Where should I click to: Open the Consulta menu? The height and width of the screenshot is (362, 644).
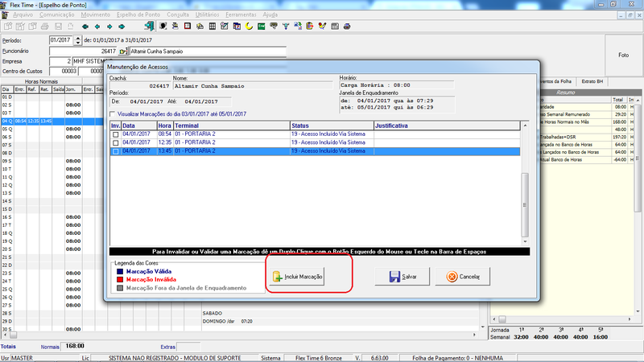point(177,14)
